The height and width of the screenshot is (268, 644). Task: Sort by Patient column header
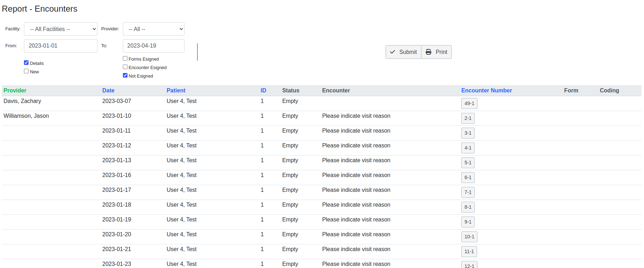[x=176, y=91]
